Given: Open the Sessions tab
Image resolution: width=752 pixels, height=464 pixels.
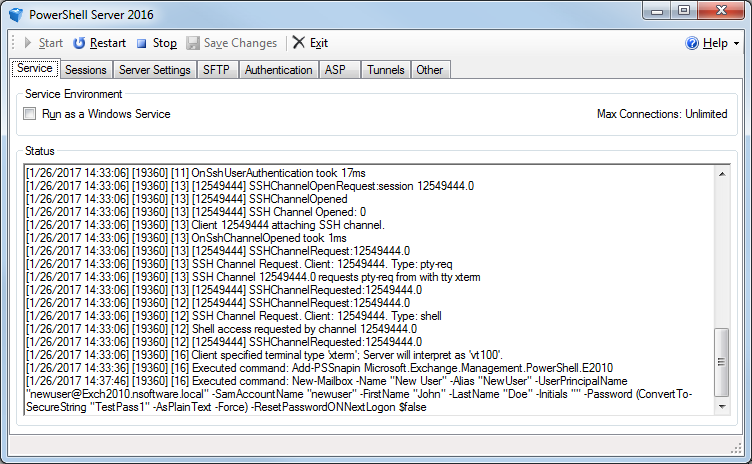Looking at the screenshot, I should (x=86, y=70).
